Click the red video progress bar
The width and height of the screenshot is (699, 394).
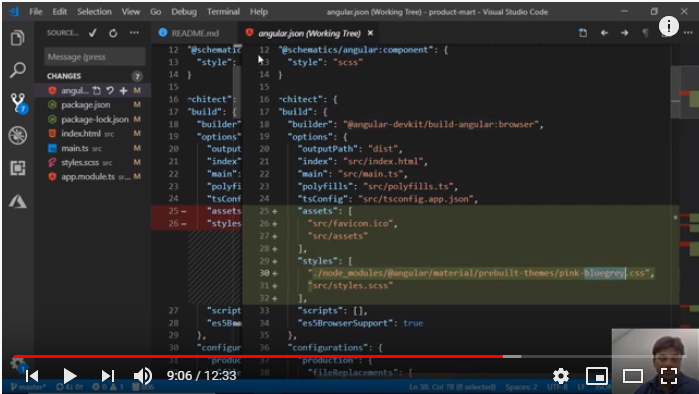coord(259,357)
